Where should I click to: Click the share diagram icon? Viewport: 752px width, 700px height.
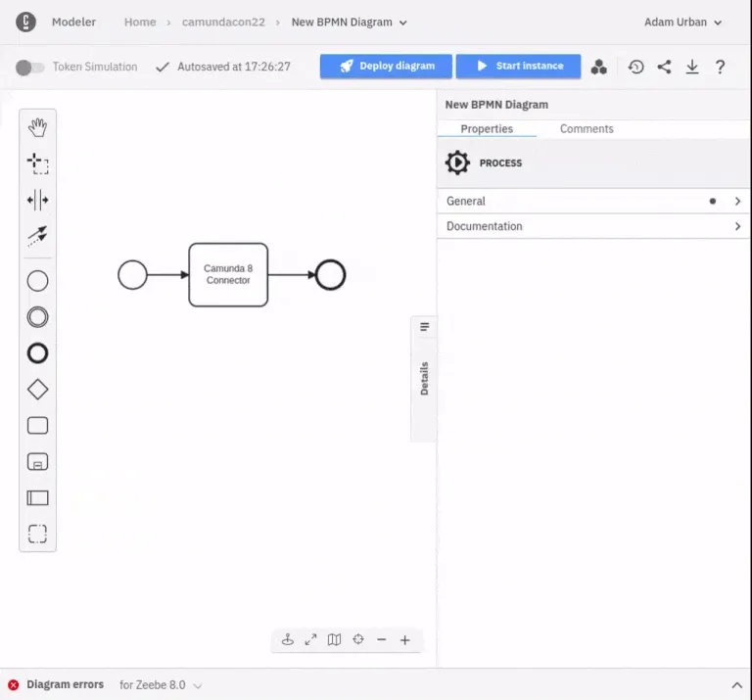(x=665, y=67)
